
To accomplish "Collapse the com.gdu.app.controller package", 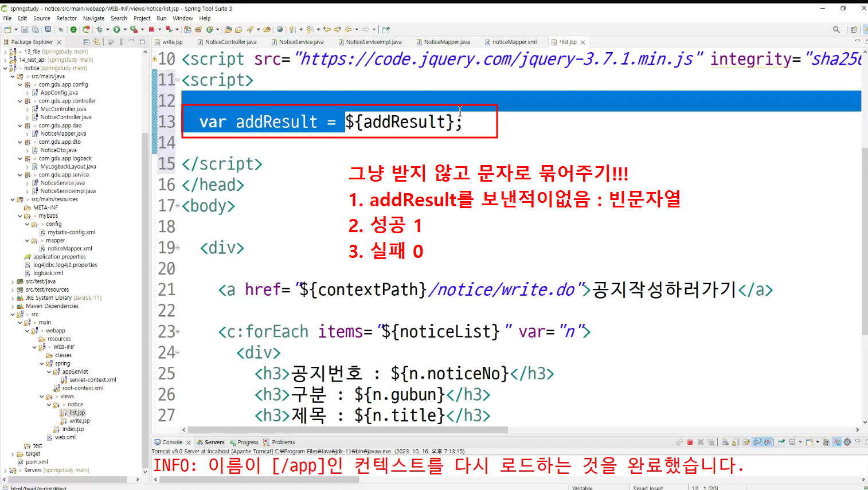I will pos(19,101).
